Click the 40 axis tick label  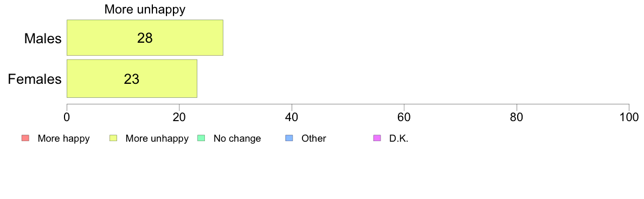pyautogui.click(x=292, y=117)
